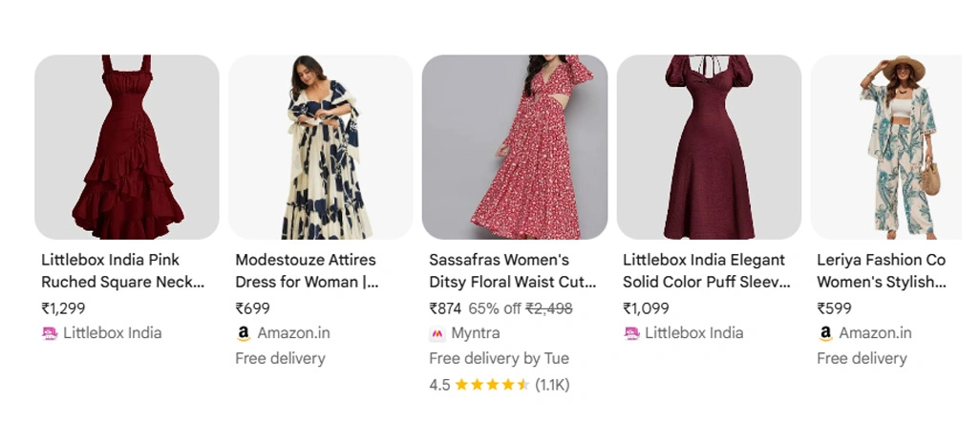Image resolution: width=980 pixels, height=445 pixels.
Task: Click the (1.1K) review count
Action: pos(552,385)
